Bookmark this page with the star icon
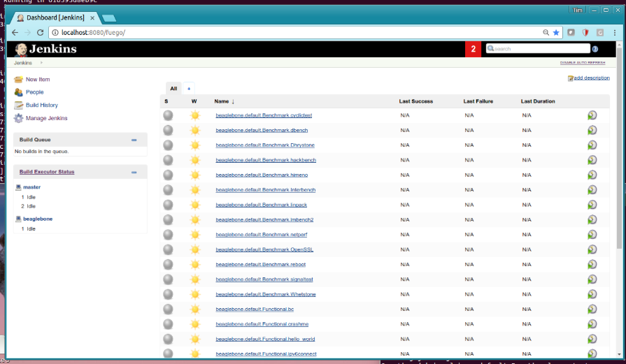 (556, 33)
